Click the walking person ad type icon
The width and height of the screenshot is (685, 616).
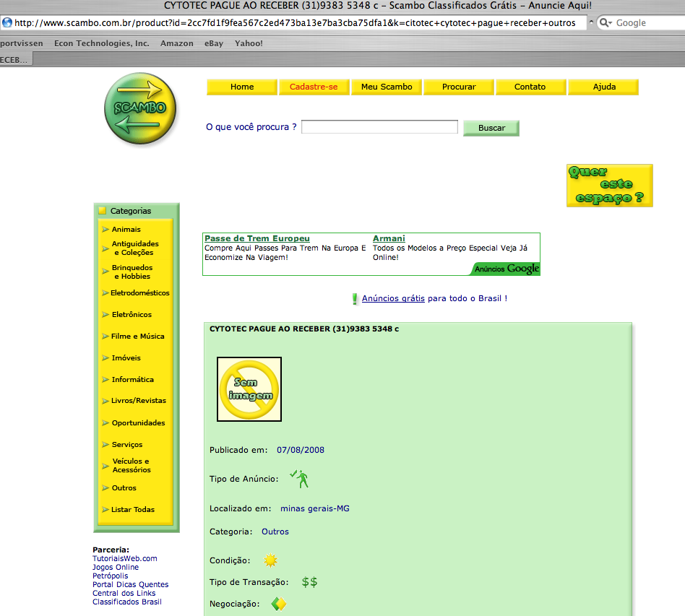[299, 478]
